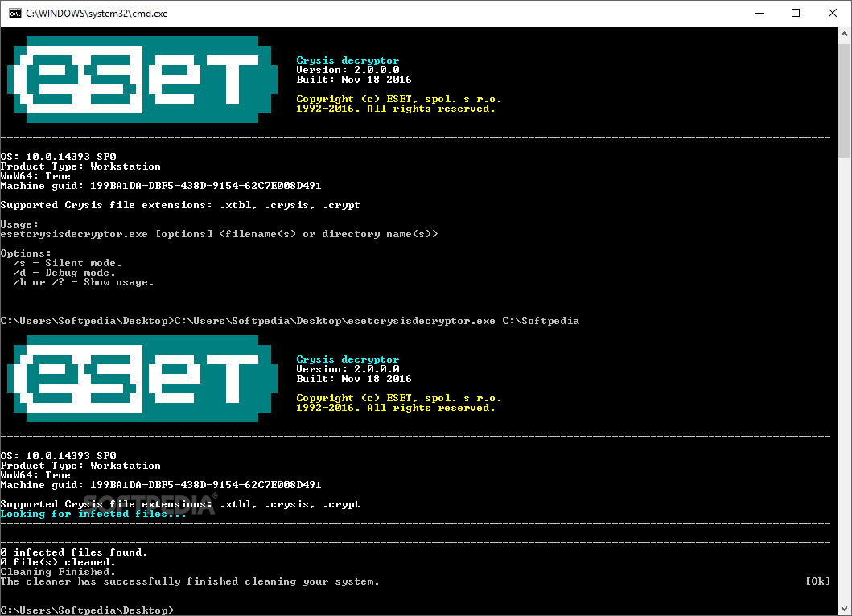The width and height of the screenshot is (852, 616).
Task: Click the first 'Machine guid' line
Action: (161, 186)
